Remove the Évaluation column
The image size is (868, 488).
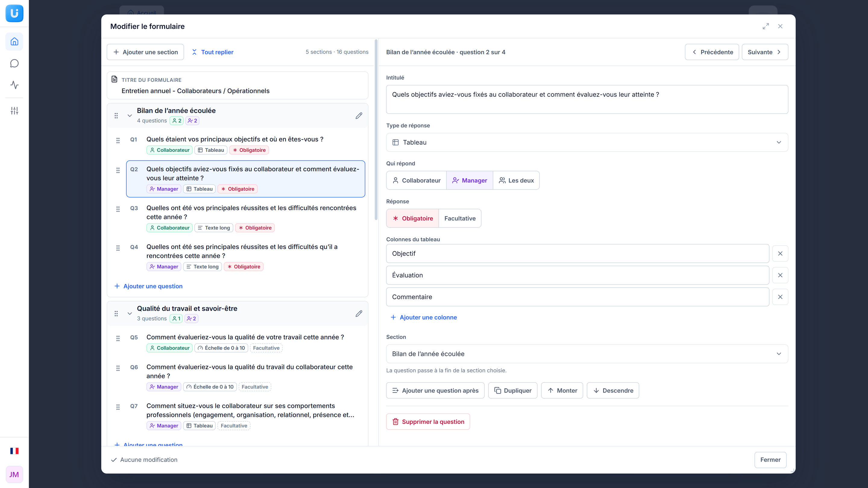click(x=780, y=275)
